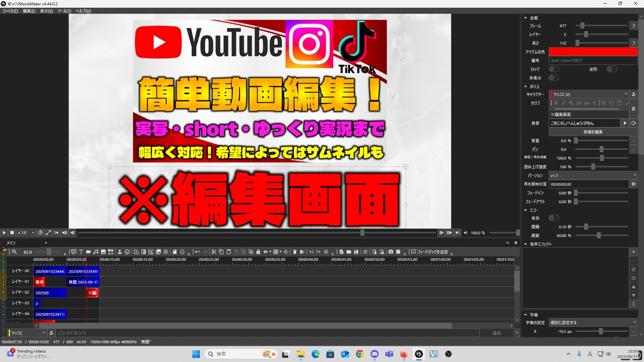Open the 表示(V) menu

(46, 11)
